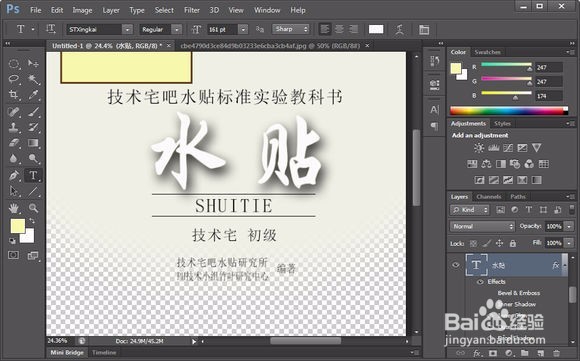
Task: Open the layer Opacity dropdown arrow
Action: pyautogui.click(x=569, y=226)
